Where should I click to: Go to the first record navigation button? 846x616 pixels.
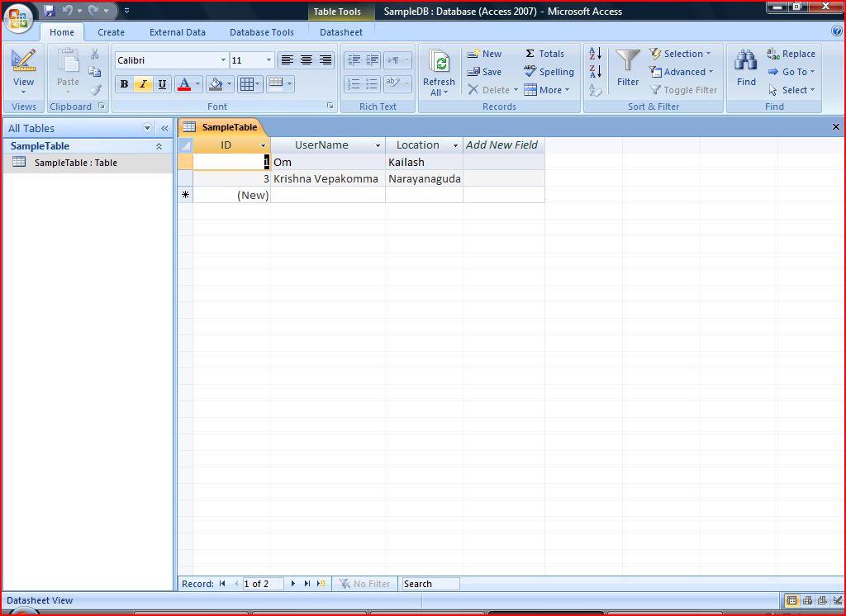[x=222, y=584]
